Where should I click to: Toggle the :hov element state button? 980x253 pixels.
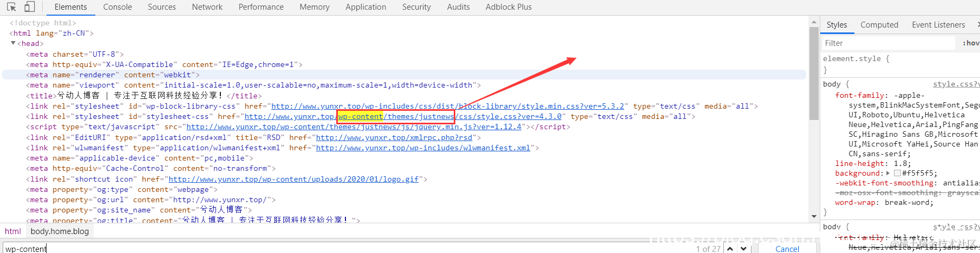971,43
